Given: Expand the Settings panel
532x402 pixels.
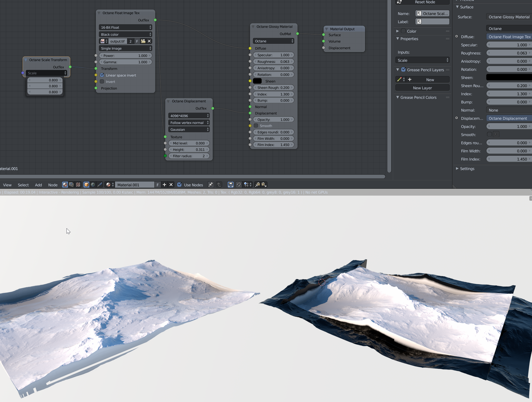Looking at the screenshot, I should [x=467, y=168].
